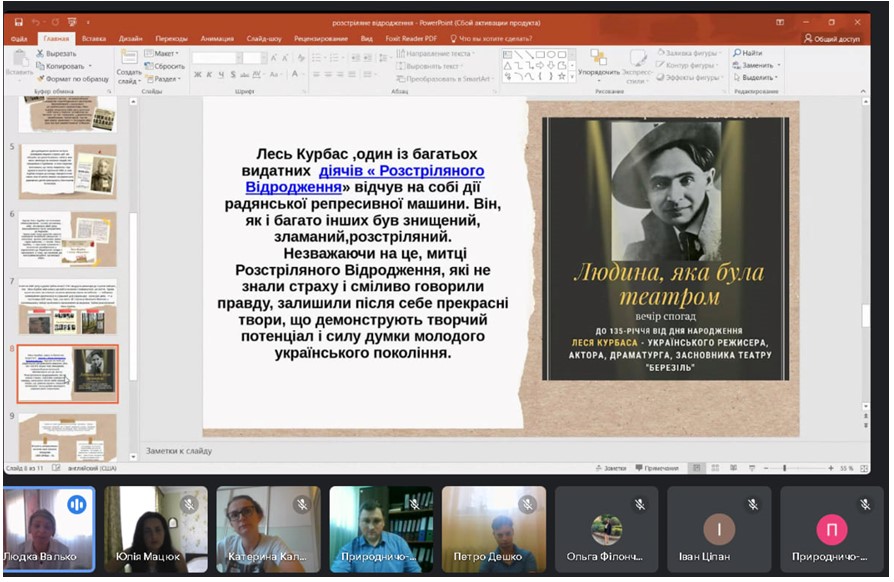
Task: Switch to the Анимация tab
Action: tap(217, 39)
